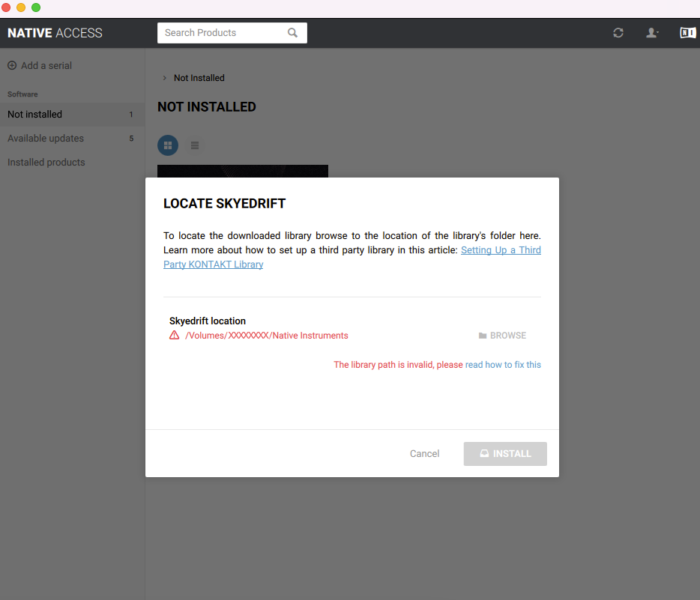The width and height of the screenshot is (700, 600).
Task: Select Not installed in the sidebar
Action: pos(72,115)
